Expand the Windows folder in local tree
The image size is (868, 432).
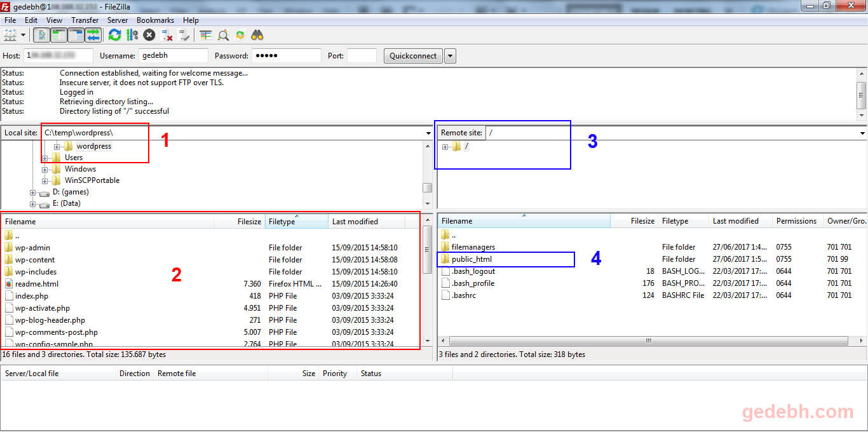[45, 170]
